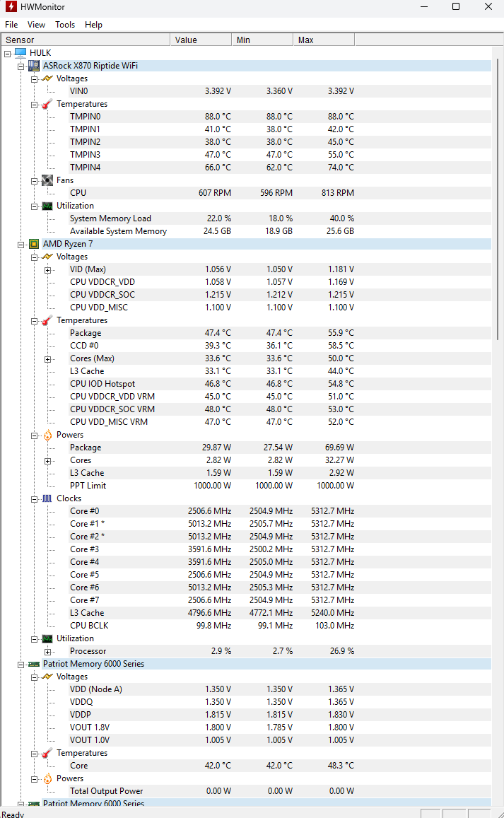The width and height of the screenshot is (504, 818).
Task: Click the AMD Ryzen Powers flame icon
Action: 47,435
